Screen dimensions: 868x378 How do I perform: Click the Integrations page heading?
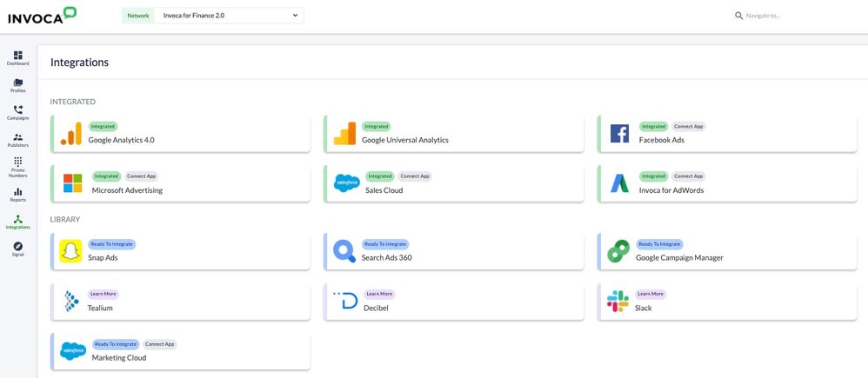click(x=79, y=63)
